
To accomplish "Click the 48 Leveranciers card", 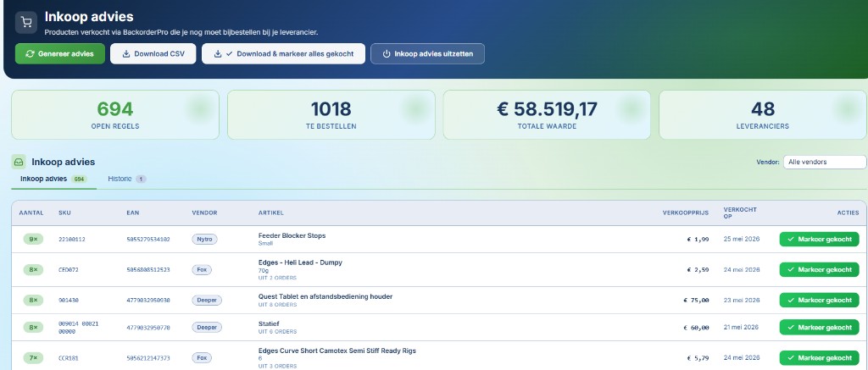I will tap(763, 114).
